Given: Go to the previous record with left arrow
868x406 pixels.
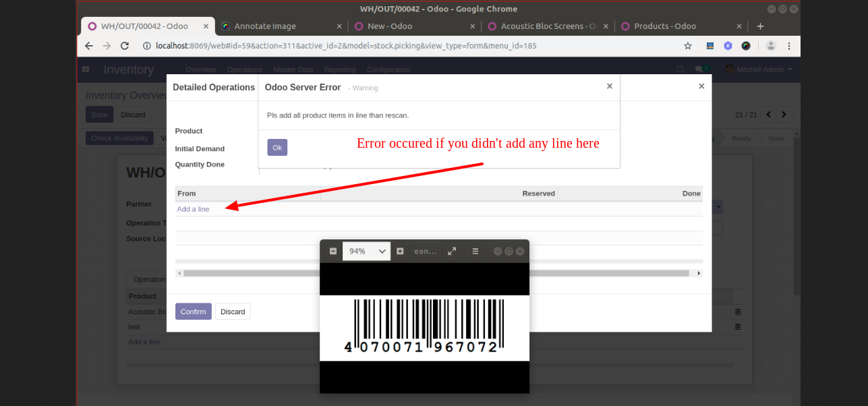Looking at the screenshot, I should (769, 115).
